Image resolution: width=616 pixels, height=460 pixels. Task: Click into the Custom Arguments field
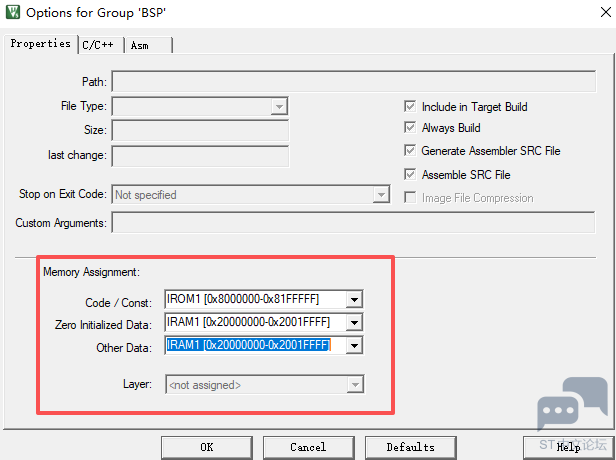click(x=362, y=223)
